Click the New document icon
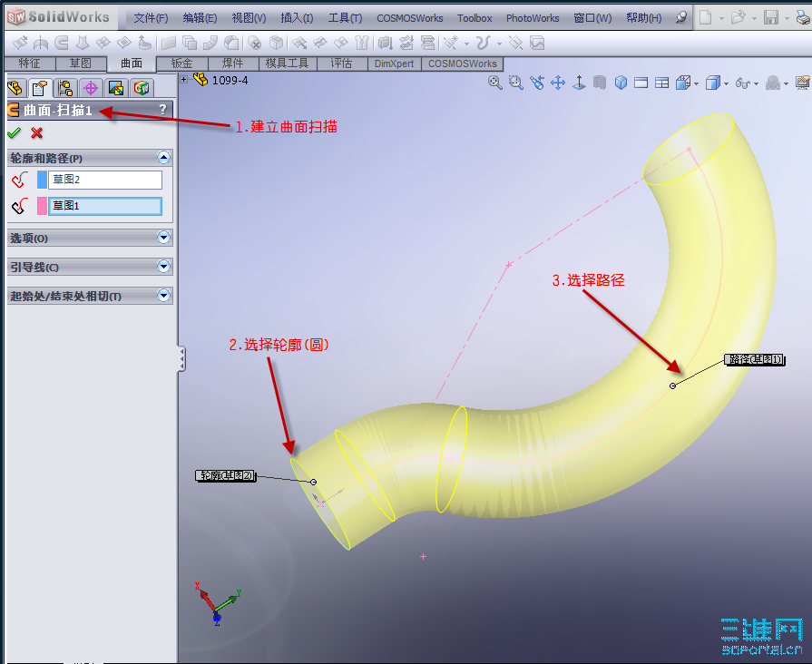Viewport: 812px width, 664px height. click(x=705, y=17)
